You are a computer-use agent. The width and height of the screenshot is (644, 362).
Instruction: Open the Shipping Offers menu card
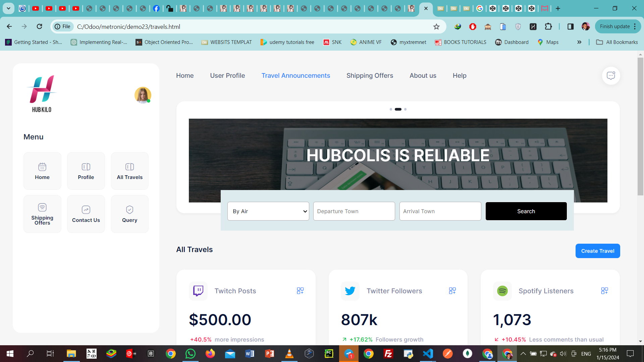point(42,214)
